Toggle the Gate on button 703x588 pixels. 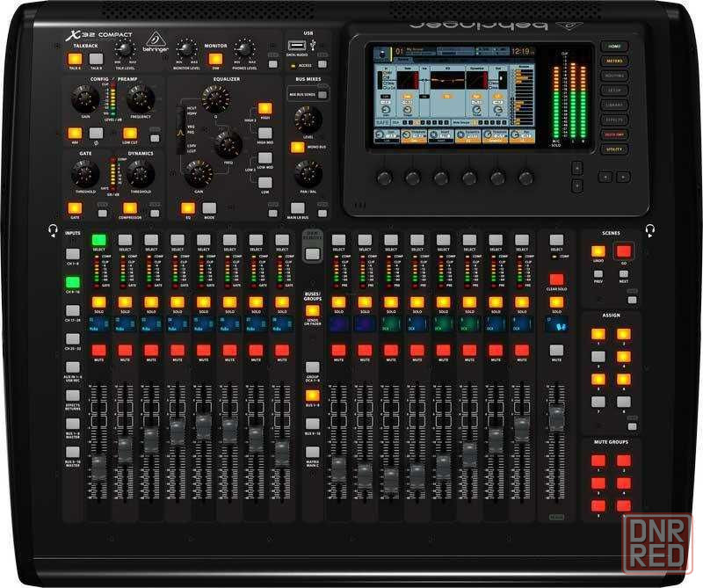[75, 208]
